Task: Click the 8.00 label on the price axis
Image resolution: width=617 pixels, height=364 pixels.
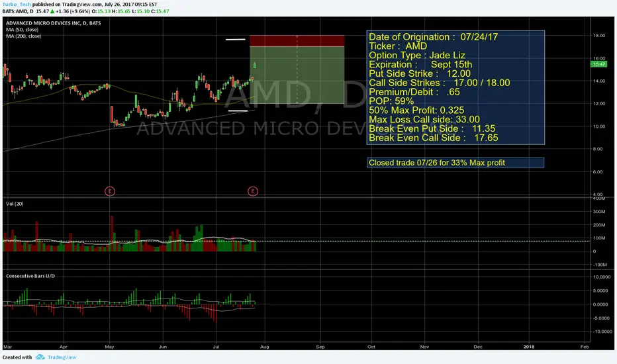Action: 598,149
